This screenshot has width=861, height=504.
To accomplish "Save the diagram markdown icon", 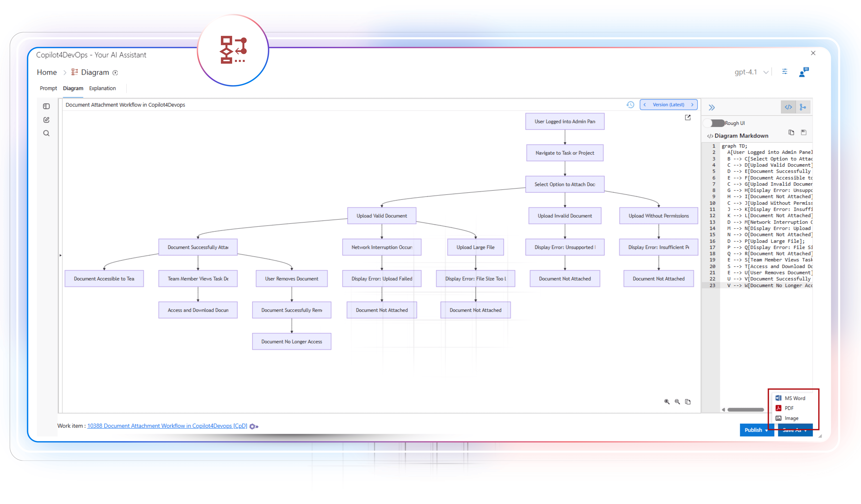I will (x=804, y=133).
